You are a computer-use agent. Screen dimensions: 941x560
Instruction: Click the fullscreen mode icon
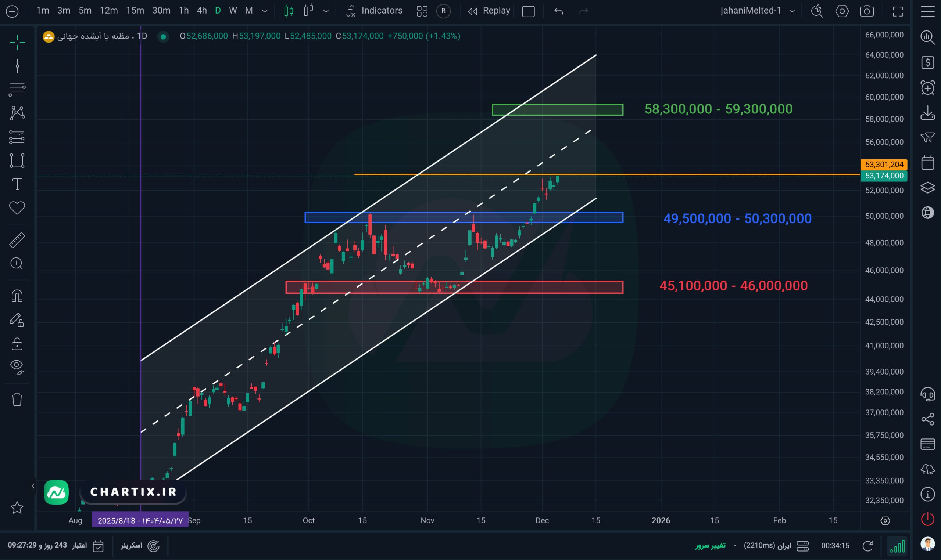(x=898, y=11)
